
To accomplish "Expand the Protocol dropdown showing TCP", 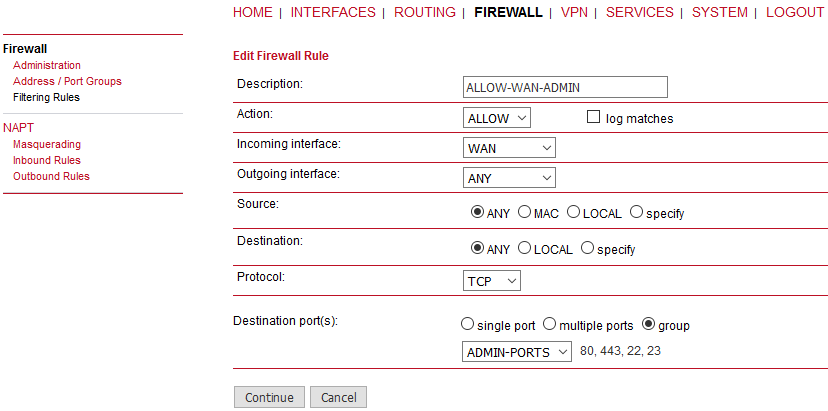I will coord(492,281).
